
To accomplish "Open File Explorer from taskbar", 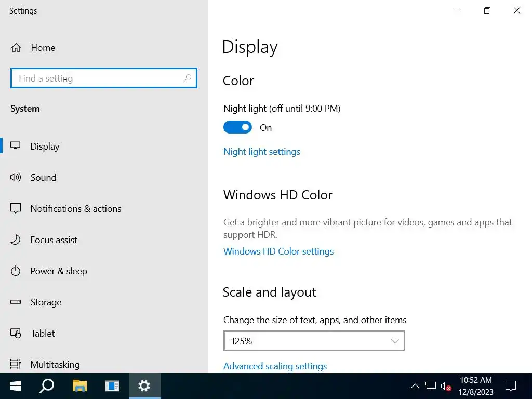I will (x=79, y=386).
